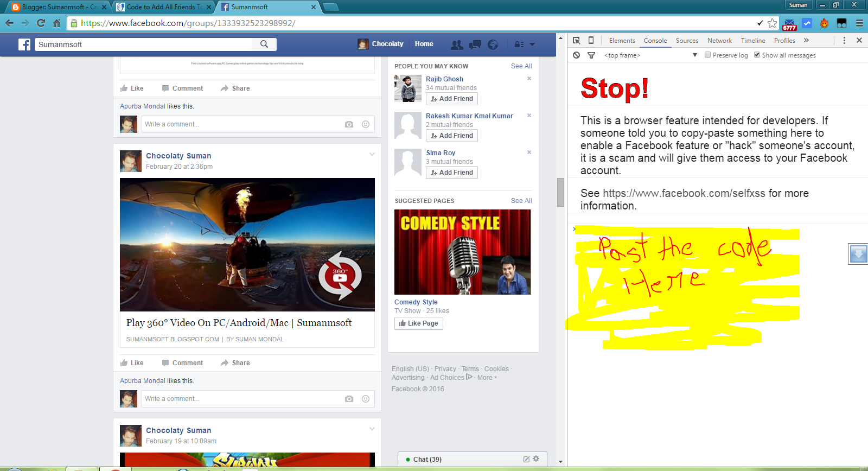The height and width of the screenshot is (471, 868).
Task: Open Facebook account dropdown arrow
Action: (x=532, y=44)
